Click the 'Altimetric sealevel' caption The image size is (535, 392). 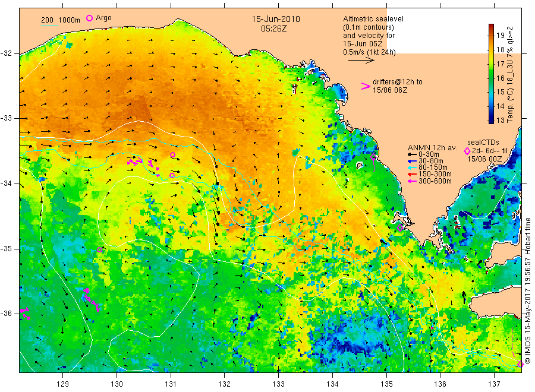[x=373, y=19]
